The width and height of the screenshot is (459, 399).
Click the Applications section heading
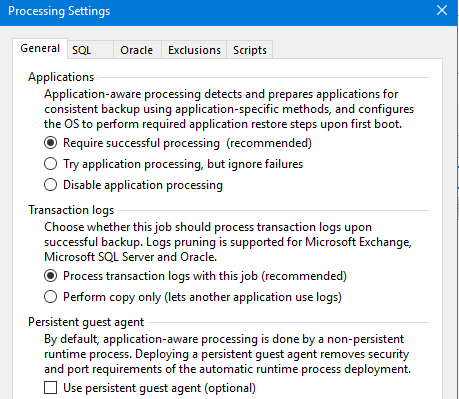(x=61, y=77)
